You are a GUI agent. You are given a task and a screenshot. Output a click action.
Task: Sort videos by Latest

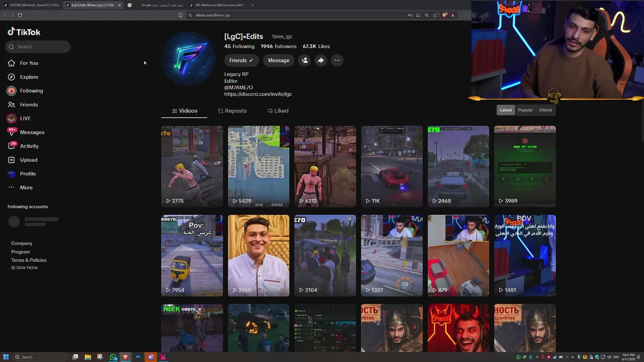[506, 110]
